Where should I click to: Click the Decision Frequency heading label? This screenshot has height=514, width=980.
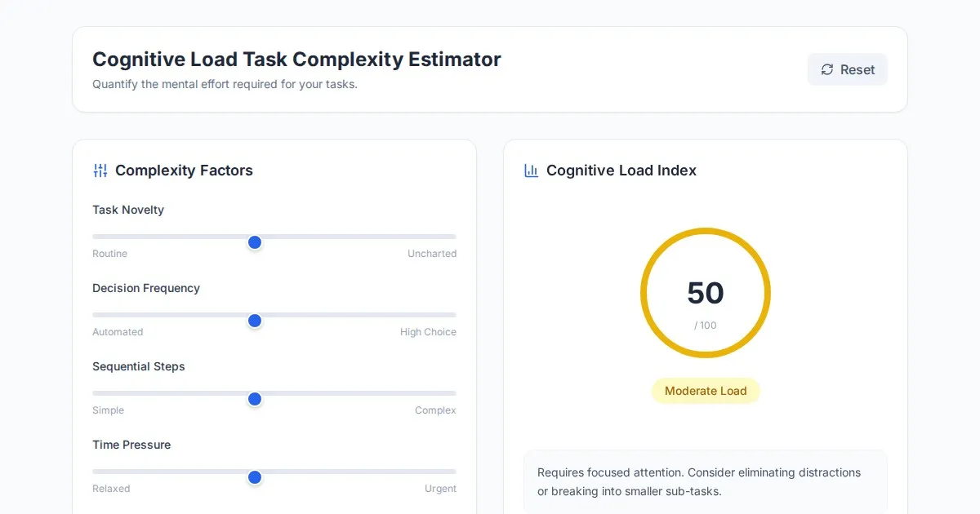[x=146, y=288]
